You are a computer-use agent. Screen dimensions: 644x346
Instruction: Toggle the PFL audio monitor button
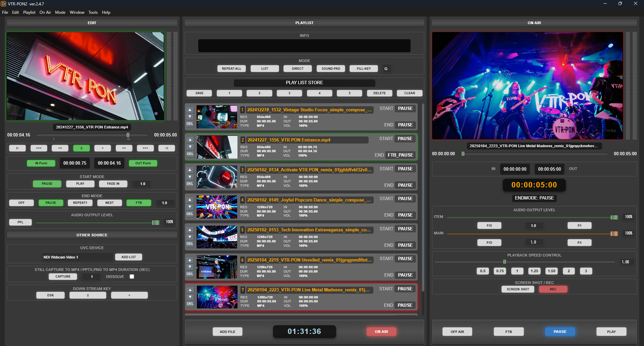tap(20, 222)
